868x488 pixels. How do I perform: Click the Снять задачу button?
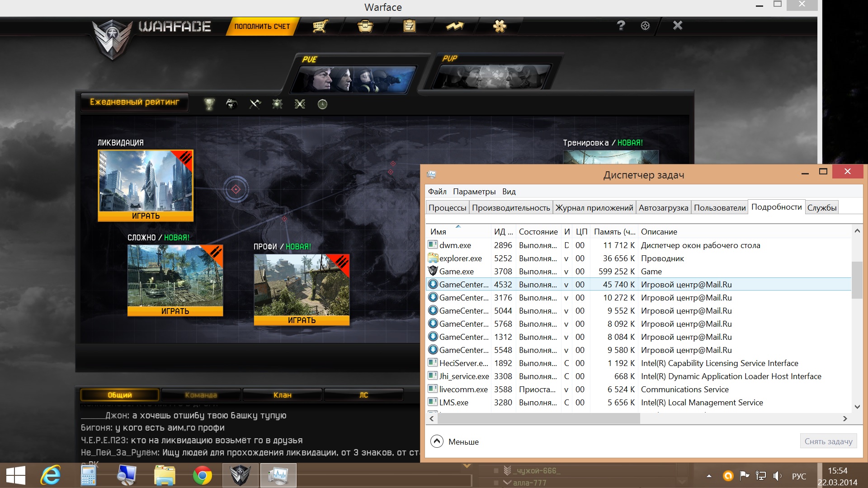tap(828, 441)
